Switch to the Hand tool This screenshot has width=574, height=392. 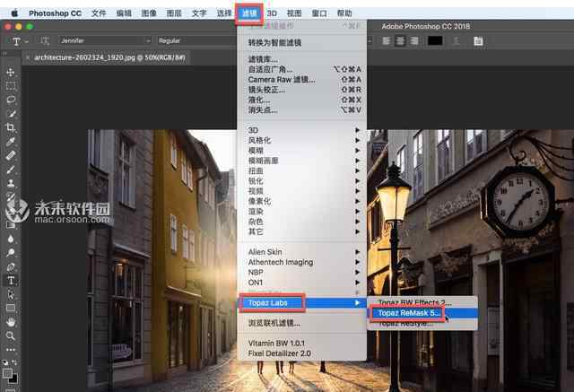(11, 321)
